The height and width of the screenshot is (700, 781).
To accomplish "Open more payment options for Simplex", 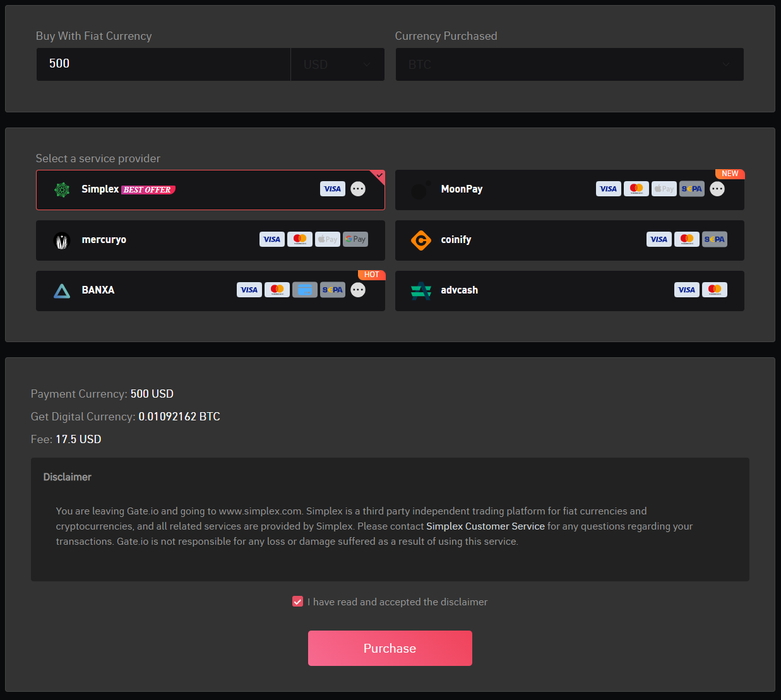I will [358, 189].
